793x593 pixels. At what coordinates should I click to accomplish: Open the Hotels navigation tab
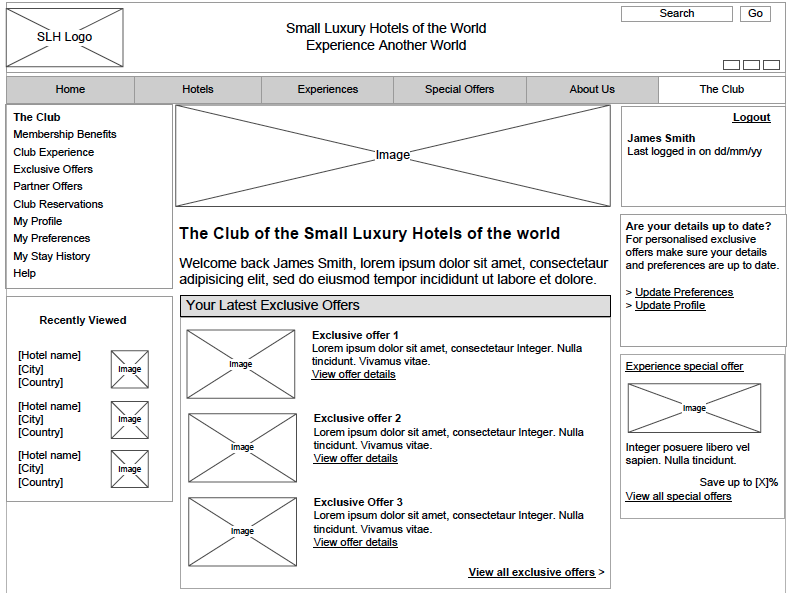tap(198, 89)
